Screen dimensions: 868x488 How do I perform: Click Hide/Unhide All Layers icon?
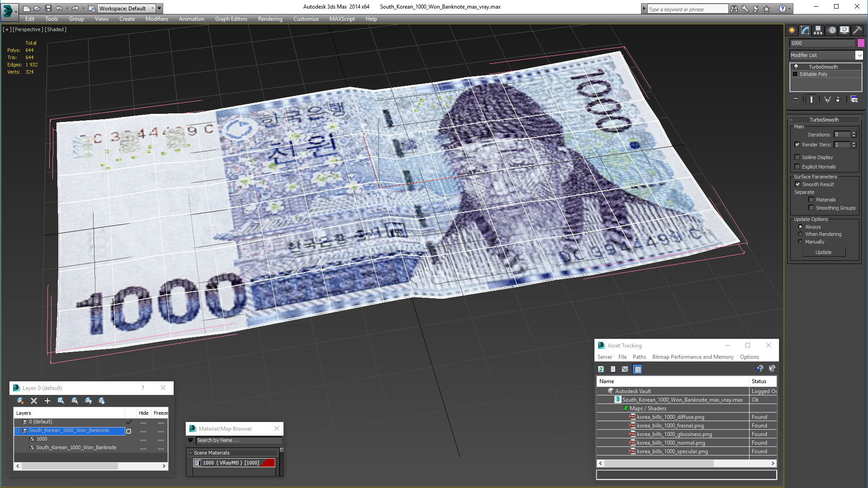[x=88, y=401]
